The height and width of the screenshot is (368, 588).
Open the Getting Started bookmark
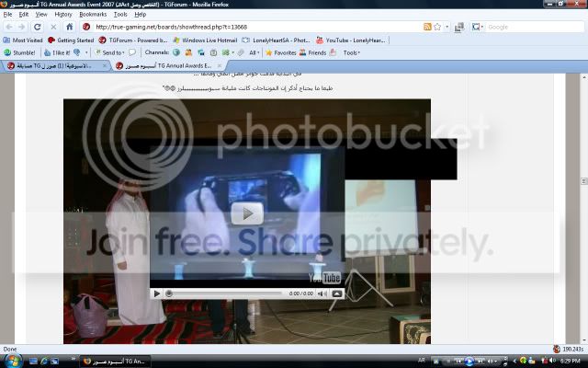(71, 40)
